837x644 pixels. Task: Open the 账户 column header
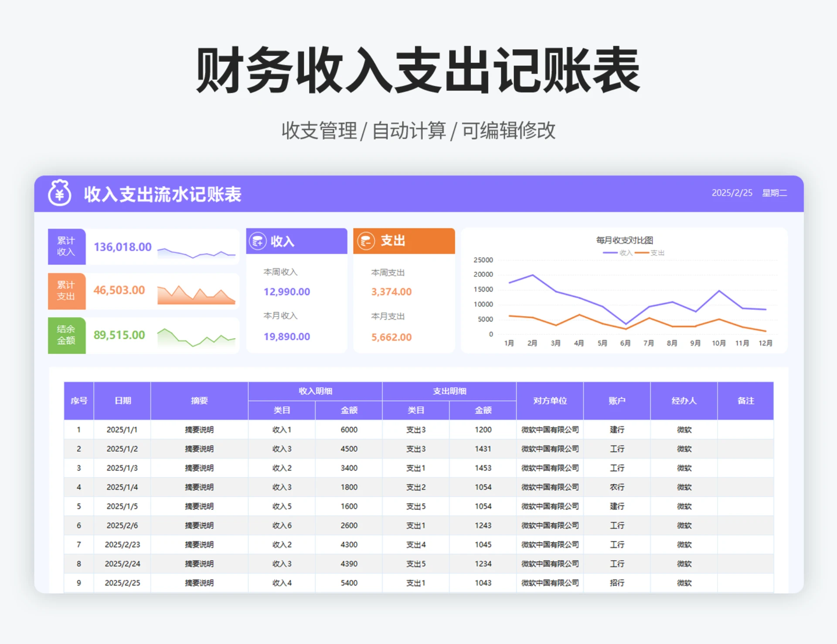point(617,401)
